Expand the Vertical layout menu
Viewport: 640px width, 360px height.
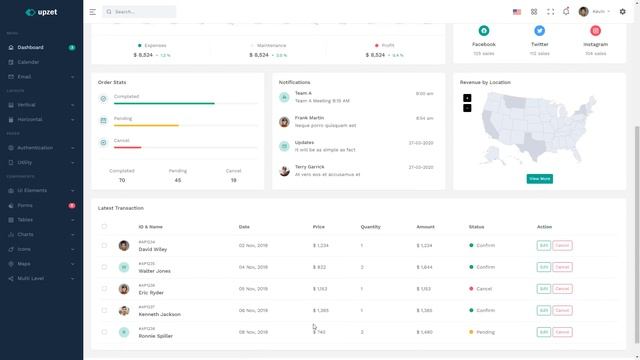41,105
